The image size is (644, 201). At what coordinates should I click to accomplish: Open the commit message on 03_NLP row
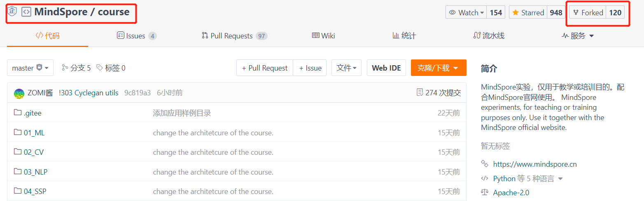coord(213,172)
